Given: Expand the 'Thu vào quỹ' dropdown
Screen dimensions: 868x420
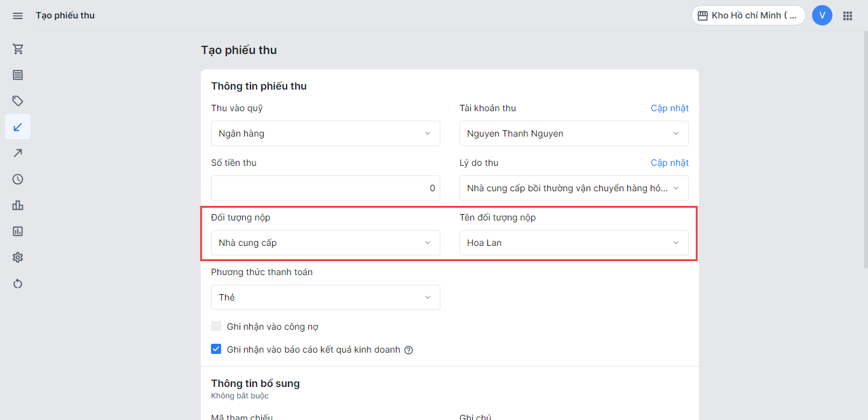Looking at the screenshot, I should tap(325, 133).
